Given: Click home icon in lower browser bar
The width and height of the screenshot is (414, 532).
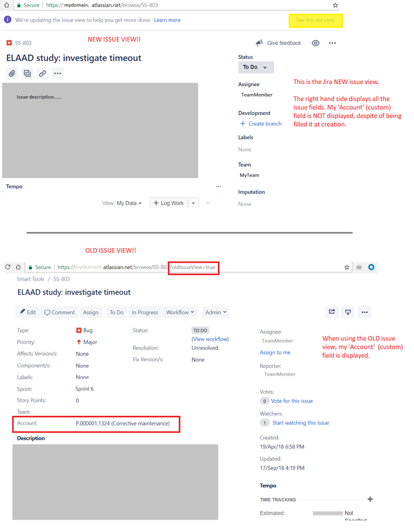Looking at the screenshot, I should tap(18, 267).
